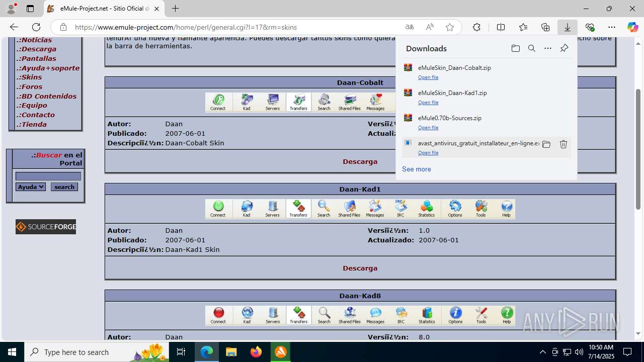Viewport: 644px width, 362px height.
Task: Expand the Ayuda search dropdown
Action: click(31, 187)
